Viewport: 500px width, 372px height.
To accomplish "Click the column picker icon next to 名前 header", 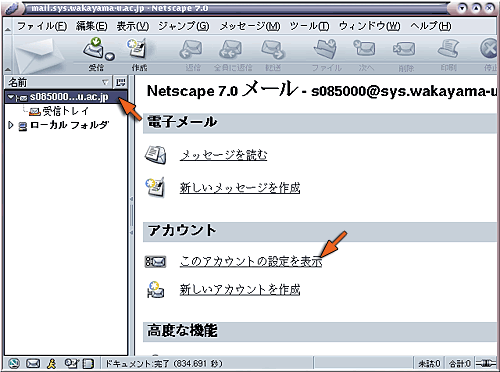I will click(120, 82).
